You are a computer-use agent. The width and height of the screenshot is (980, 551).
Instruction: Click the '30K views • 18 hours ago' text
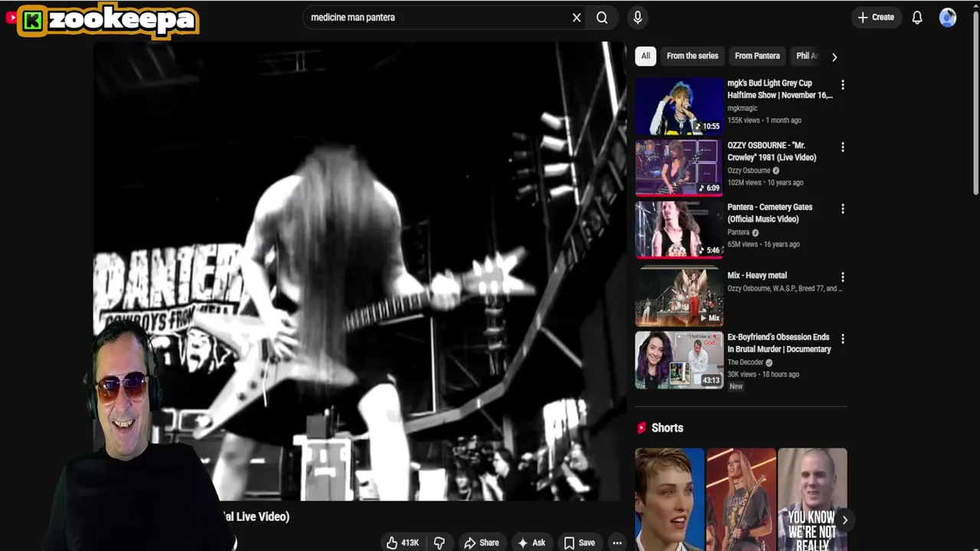[763, 374]
